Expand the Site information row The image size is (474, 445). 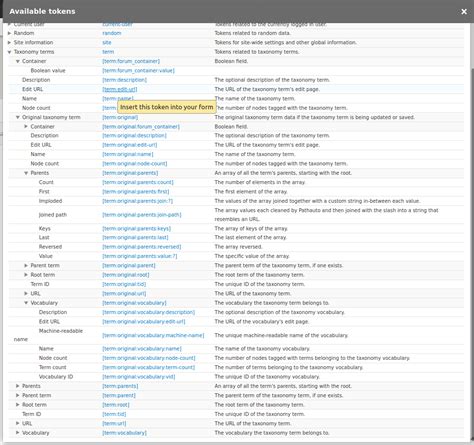click(9, 43)
